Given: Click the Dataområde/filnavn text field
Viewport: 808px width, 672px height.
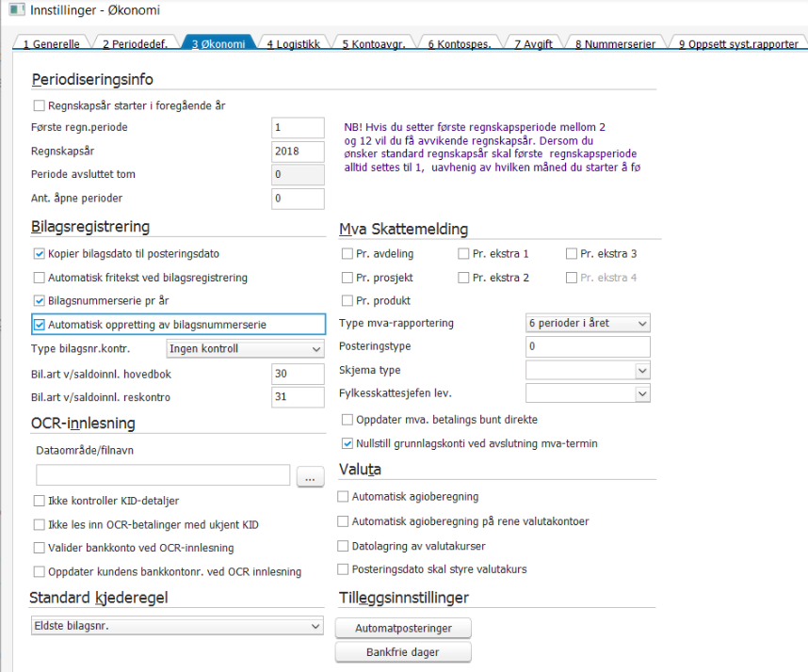Looking at the screenshot, I should 163,474.
